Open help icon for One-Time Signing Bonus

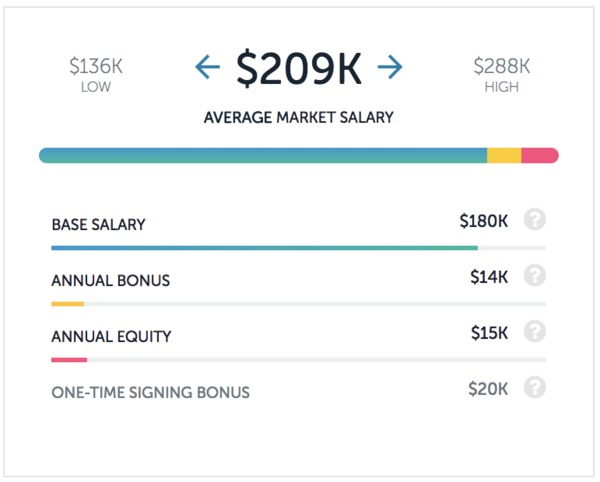535,388
